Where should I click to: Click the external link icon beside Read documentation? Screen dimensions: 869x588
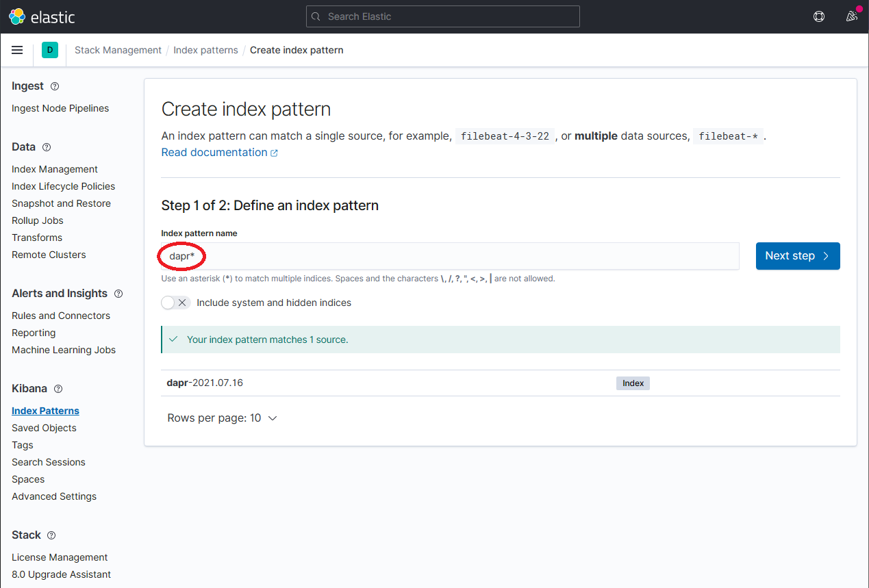(x=275, y=151)
